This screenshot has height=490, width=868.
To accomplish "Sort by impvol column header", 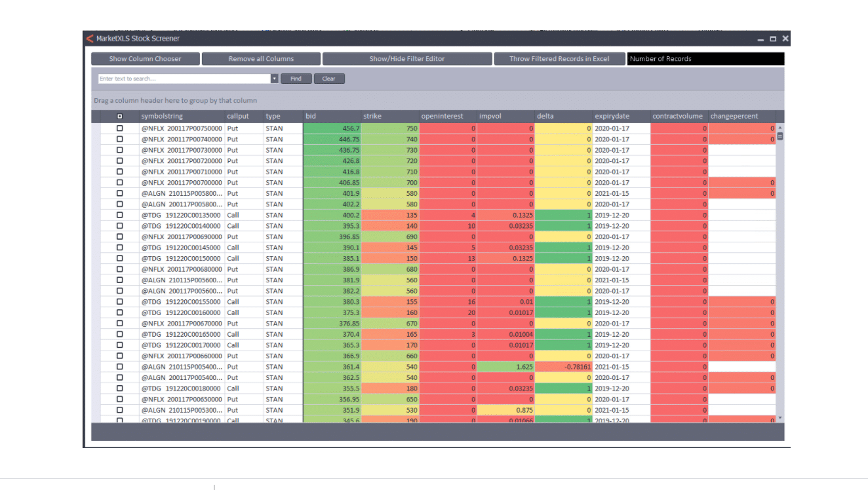I will (505, 117).
